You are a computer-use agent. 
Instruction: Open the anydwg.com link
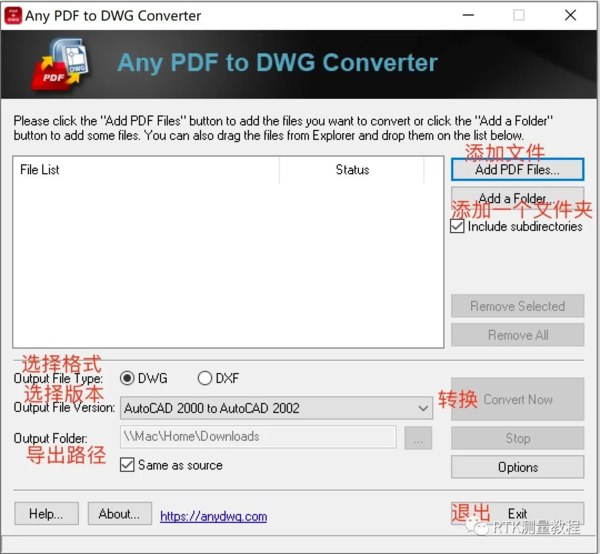tap(214, 517)
